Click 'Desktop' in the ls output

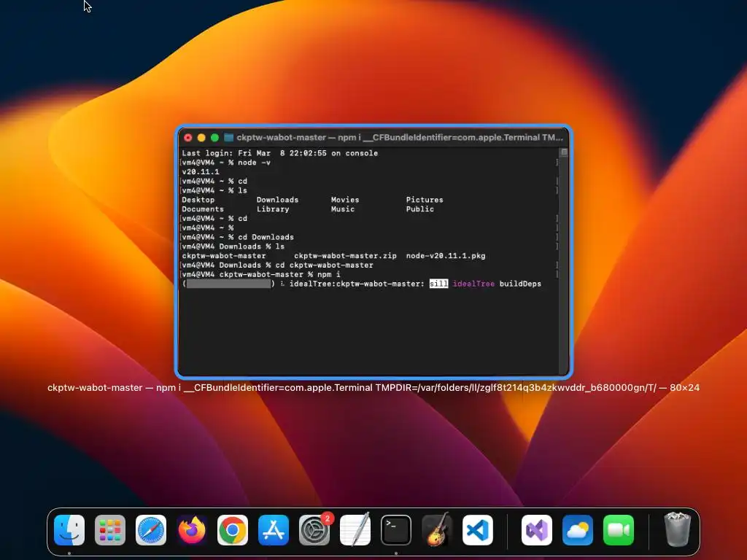[198, 200]
